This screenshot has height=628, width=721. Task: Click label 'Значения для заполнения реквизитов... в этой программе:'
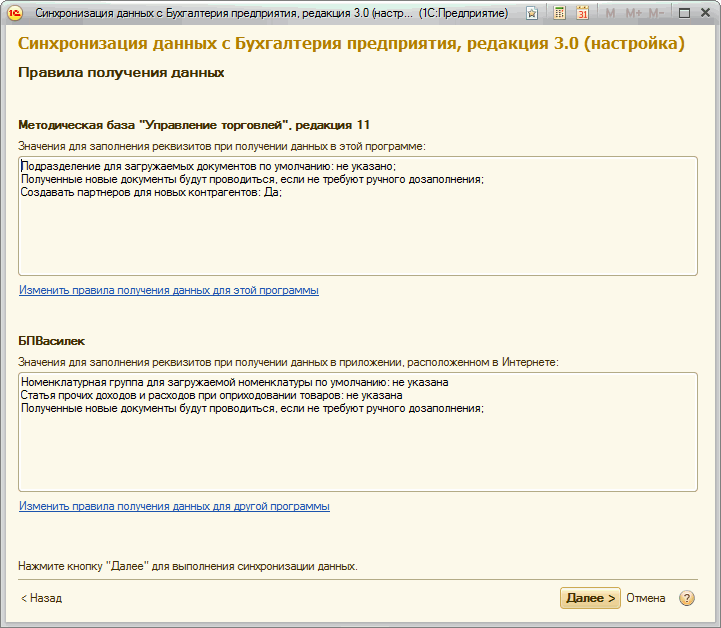click(x=222, y=146)
